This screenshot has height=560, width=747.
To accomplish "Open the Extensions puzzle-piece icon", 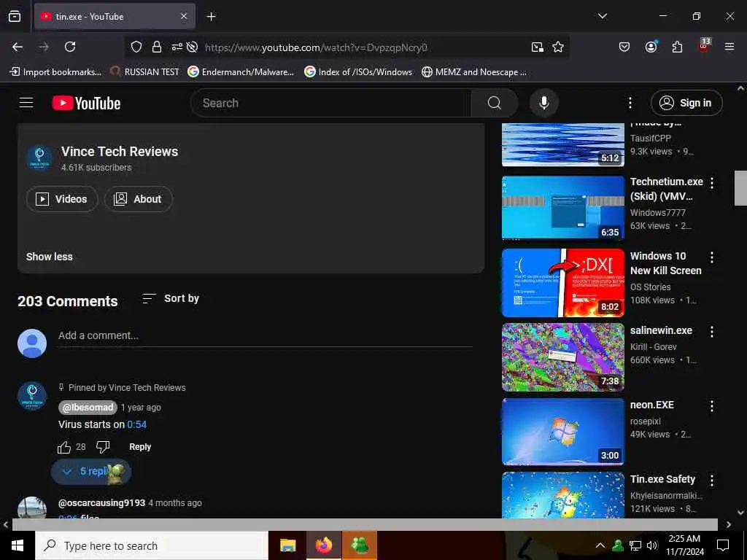I will click(677, 47).
